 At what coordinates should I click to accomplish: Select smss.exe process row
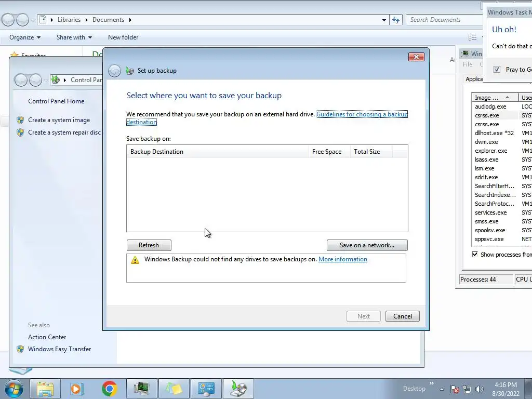[x=502, y=221]
